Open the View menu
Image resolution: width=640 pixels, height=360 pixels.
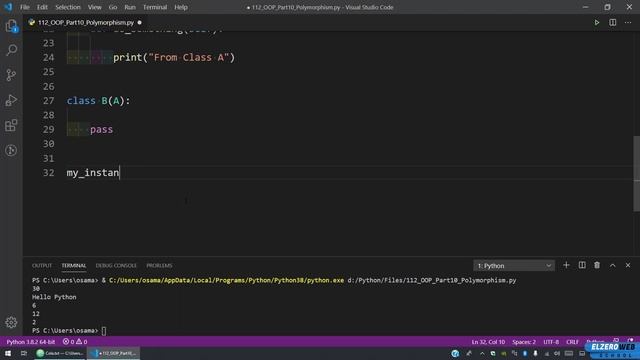[x=95, y=7]
